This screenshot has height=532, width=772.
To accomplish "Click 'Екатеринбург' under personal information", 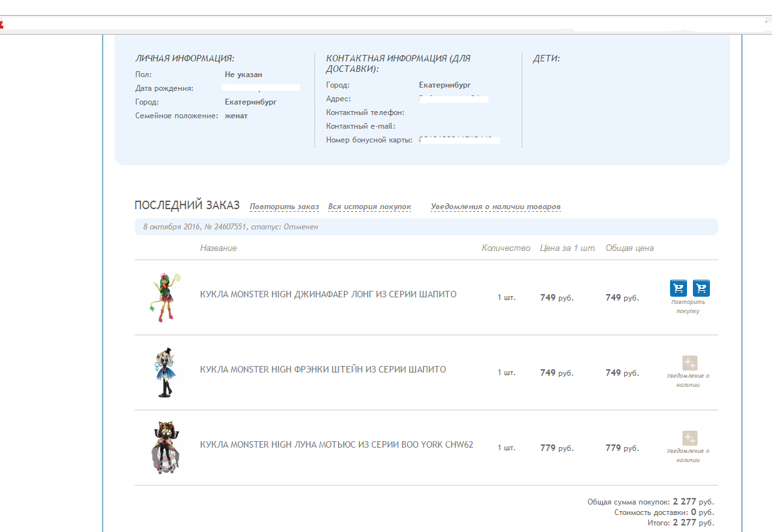I will click(250, 103).
